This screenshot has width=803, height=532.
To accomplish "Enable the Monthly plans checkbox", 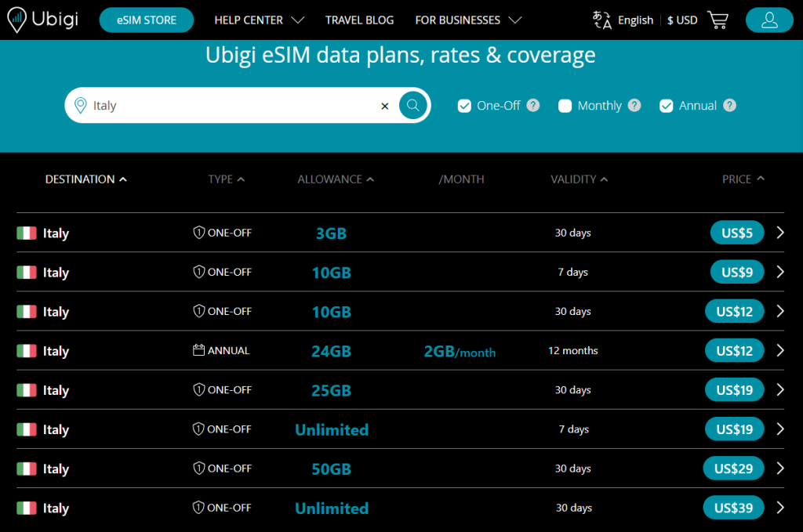I will pos(565,106).
